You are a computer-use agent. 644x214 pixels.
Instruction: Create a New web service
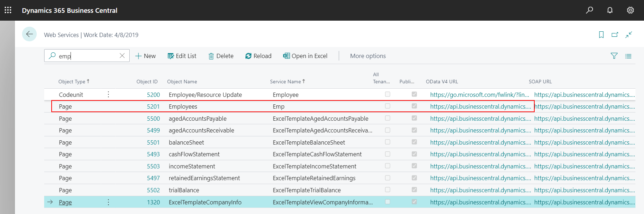click(145, 56)
